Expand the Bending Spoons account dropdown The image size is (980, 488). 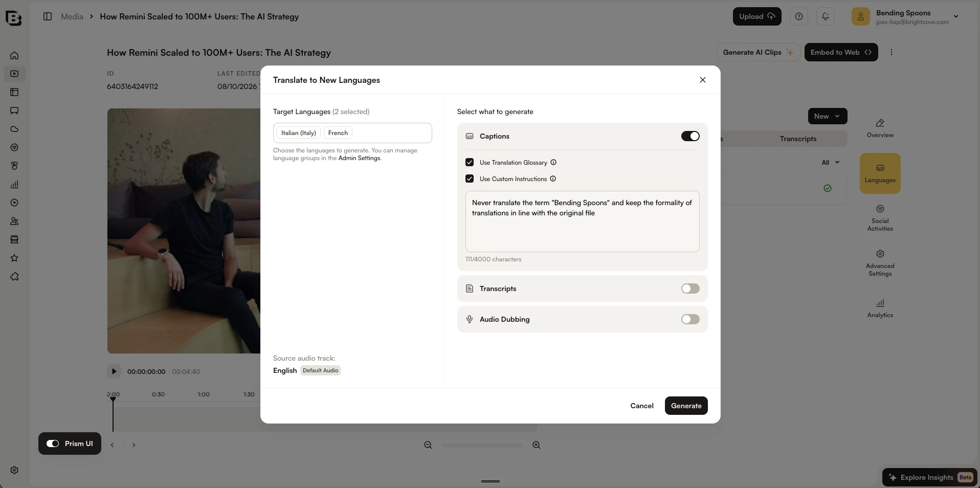[956, 16]
